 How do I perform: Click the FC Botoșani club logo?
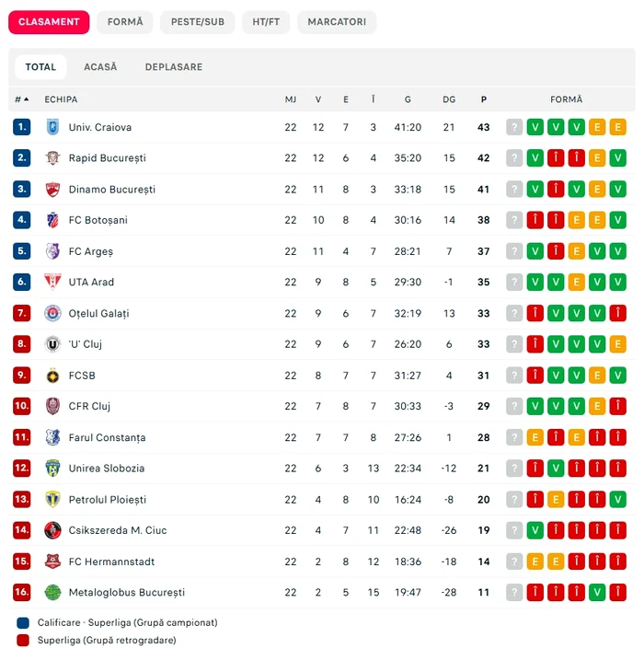pyautogui.click(x=52, y=220)
